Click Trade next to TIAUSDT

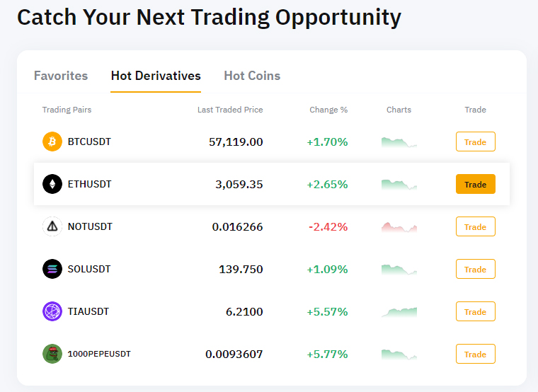pos(475,311)
